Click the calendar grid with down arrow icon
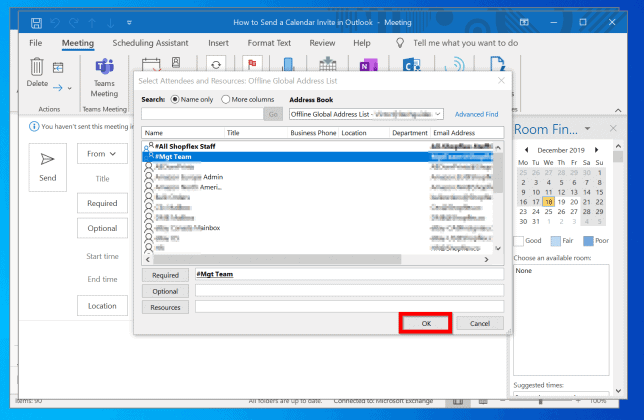 coord(328,64)
